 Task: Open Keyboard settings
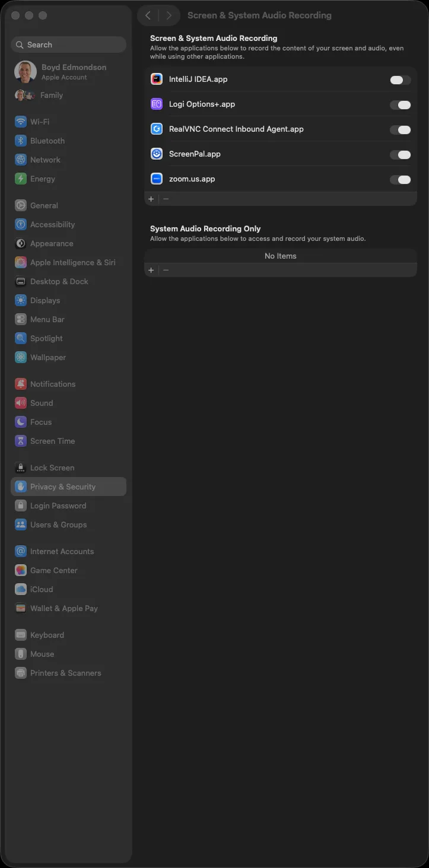tap(68, 635)
